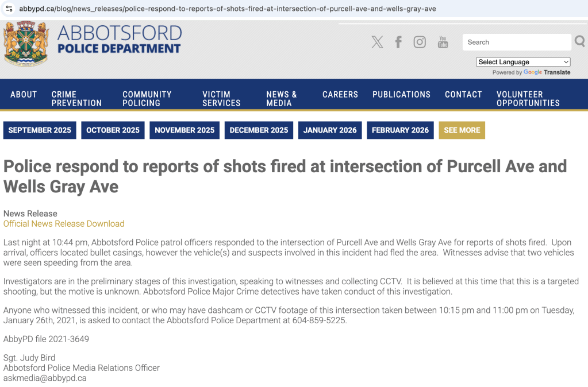Open the X (Twitter) social icon
The image size is (588, 387).
(377, 42)
